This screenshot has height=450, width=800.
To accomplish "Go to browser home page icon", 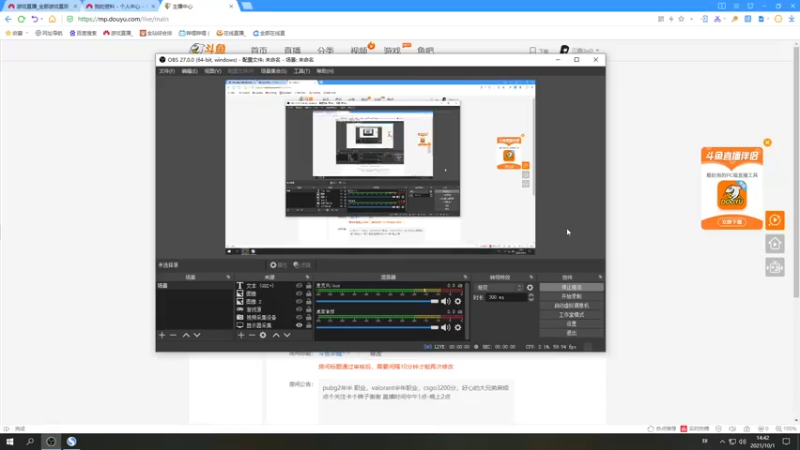I will pos(52,19).
